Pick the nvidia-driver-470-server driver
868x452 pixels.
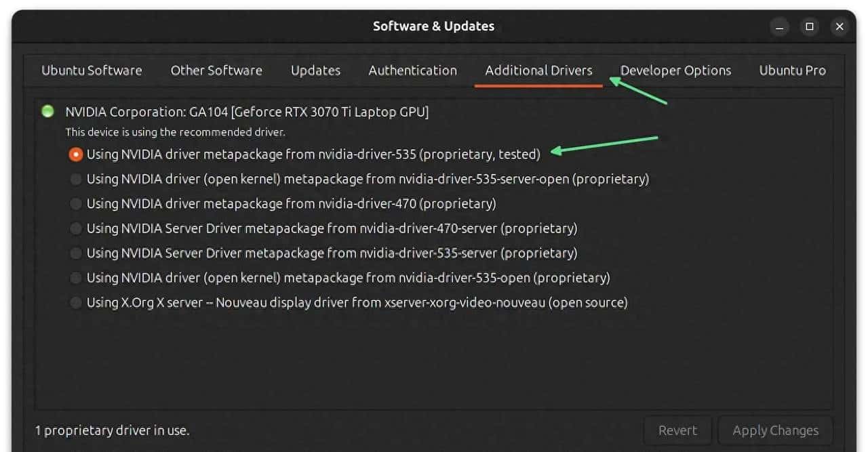pos(76,229)
